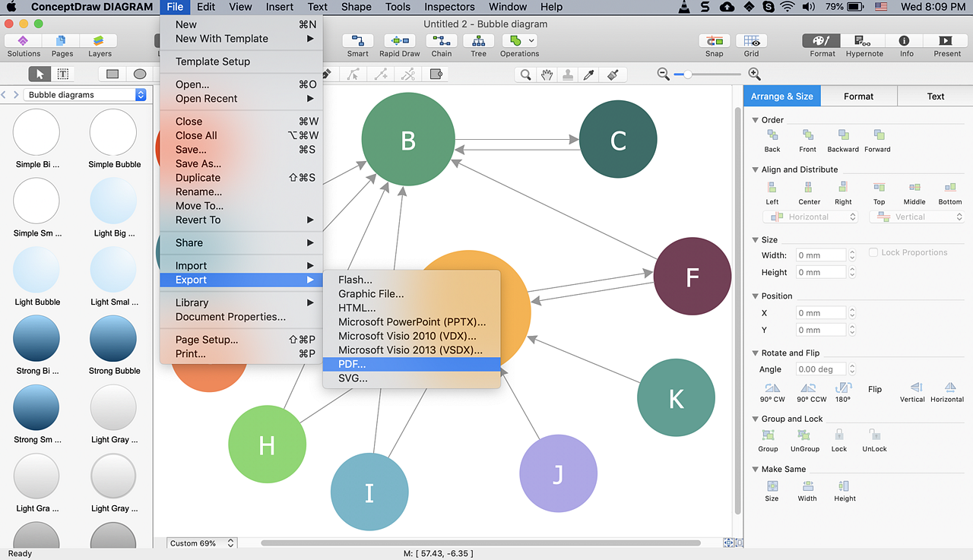The image size is (973, 560).
Task: Click the zoom slider handle
Action: (x=687, y=74)
